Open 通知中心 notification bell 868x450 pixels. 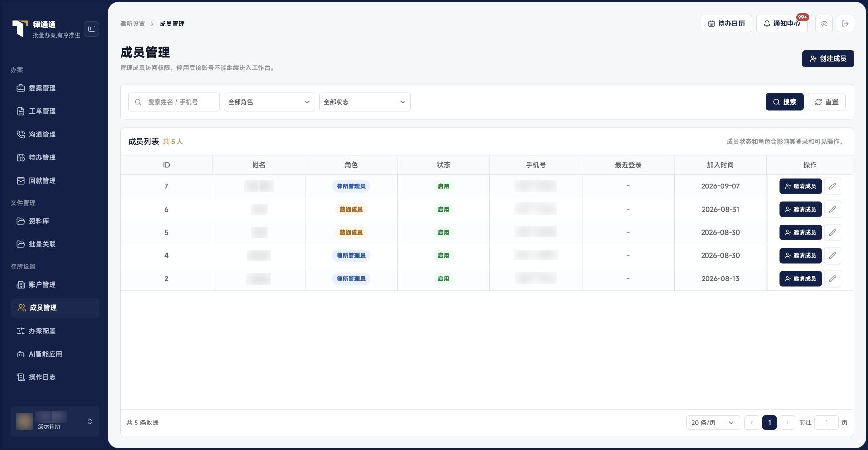coord(782,24)
